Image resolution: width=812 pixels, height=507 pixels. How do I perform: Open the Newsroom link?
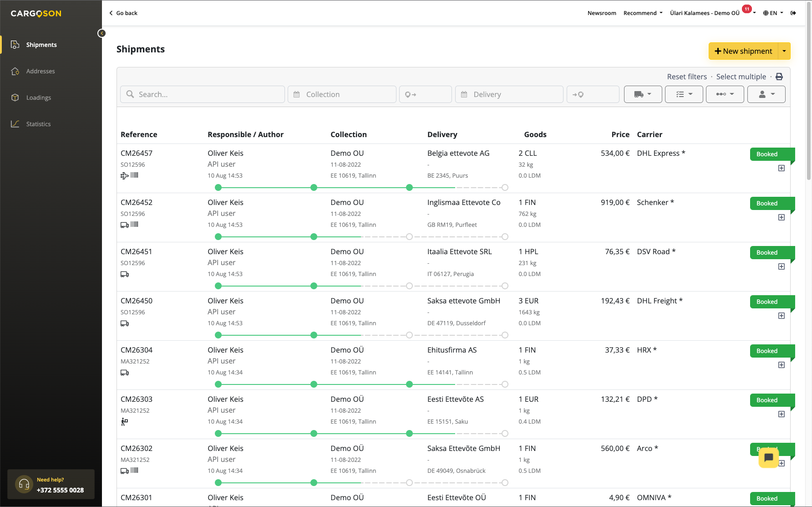602,13
